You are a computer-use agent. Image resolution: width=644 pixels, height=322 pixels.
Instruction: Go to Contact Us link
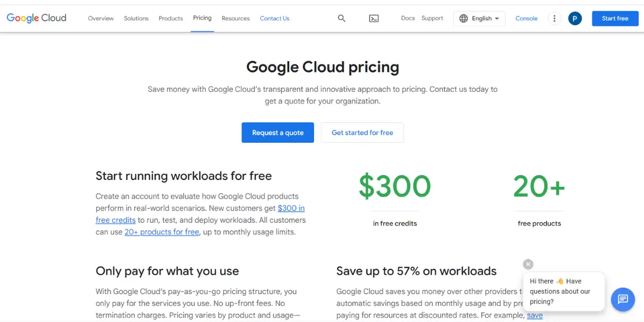[275, 18]
